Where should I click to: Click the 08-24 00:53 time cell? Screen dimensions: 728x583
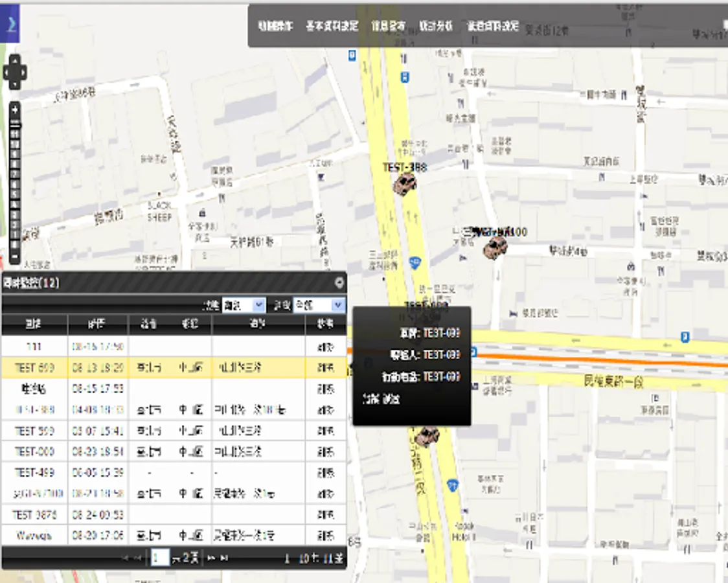tap(98, 515)
